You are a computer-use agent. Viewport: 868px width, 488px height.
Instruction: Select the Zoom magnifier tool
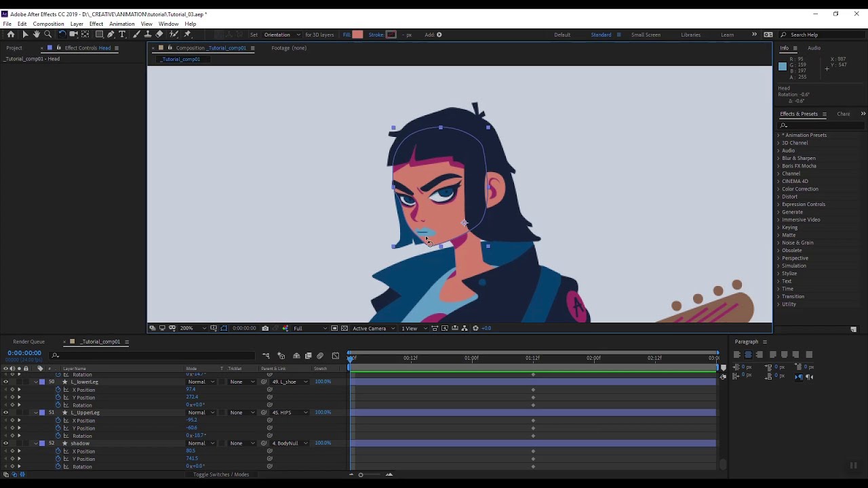click(x=47, y=34)
